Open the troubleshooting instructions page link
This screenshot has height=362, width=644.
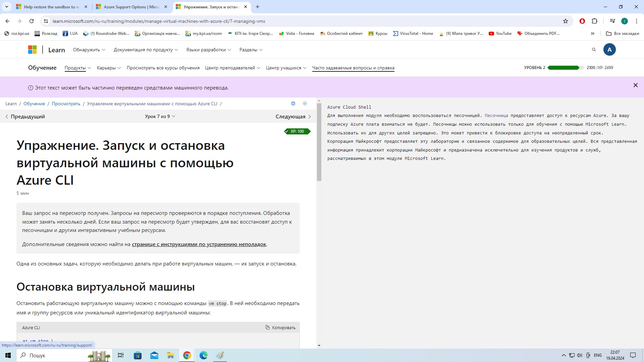[199, 244]
